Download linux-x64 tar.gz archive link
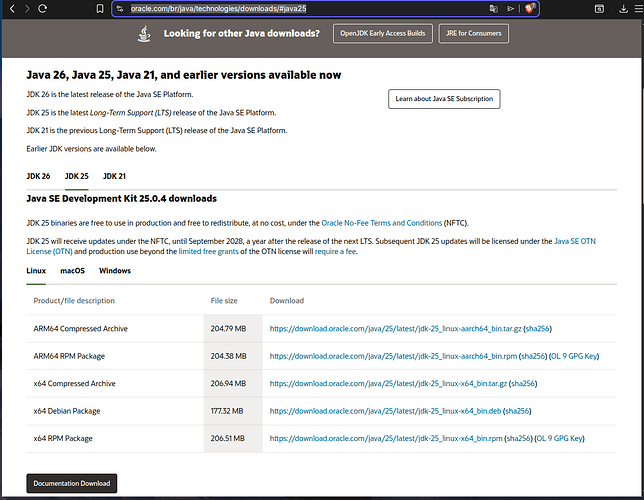The height and width of the screenshot is (500, 644). tap(388, 384)
